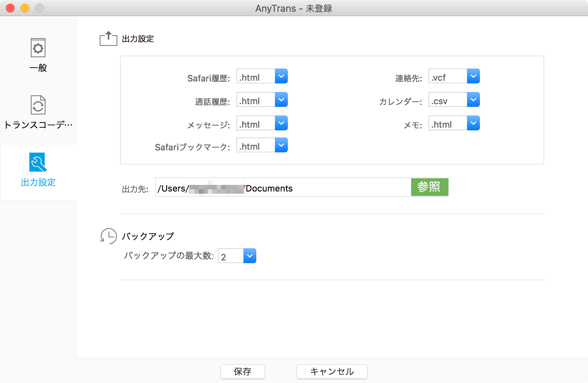Click the 通話履歴 label text
588x383 pixels.
[x=212, y=102]
